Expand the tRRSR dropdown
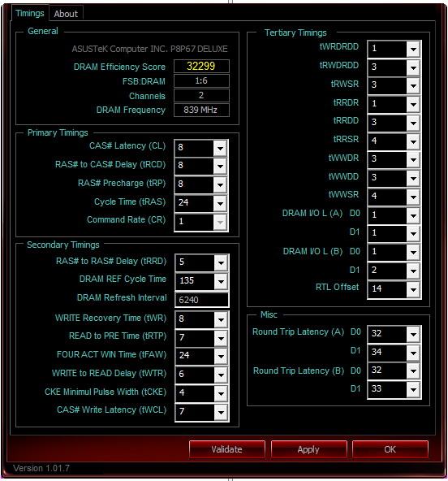 [413, 142]
